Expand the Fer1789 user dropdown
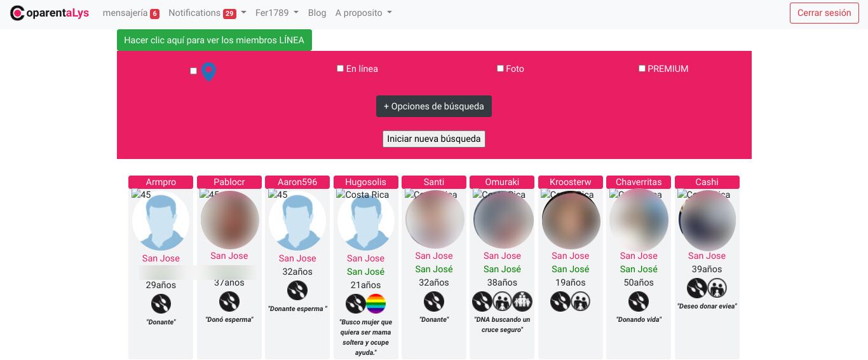 [276, 13]
